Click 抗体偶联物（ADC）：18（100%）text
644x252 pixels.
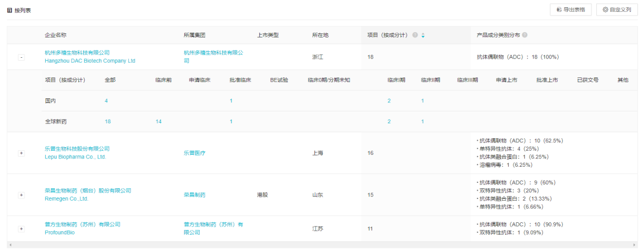click(x=518, y=57)
